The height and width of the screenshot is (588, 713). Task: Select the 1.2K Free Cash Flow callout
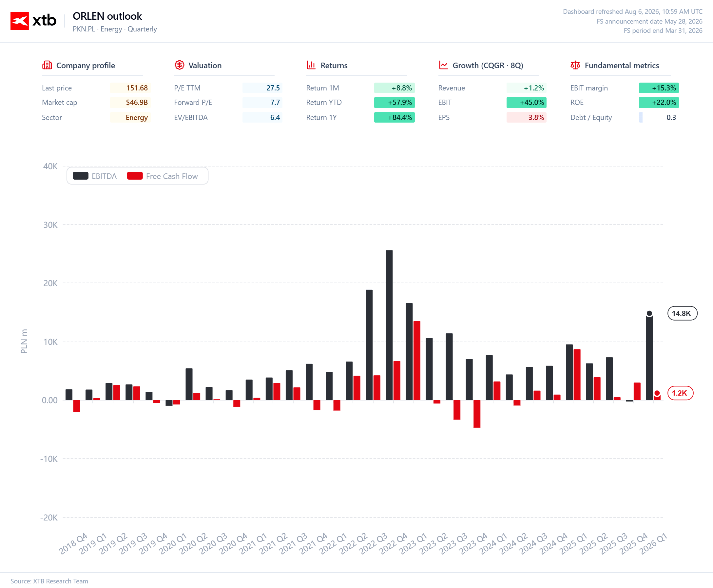point(680,393)
